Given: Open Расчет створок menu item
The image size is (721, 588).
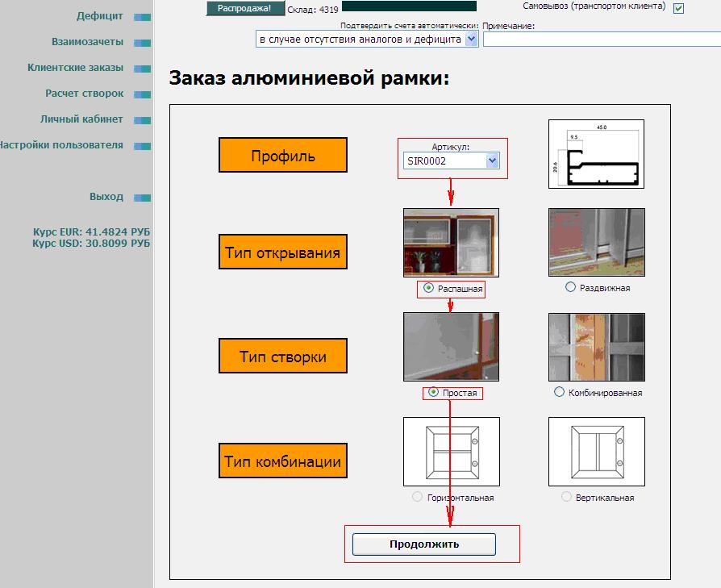Looking at the screenshot, I should pyautogui.click(x=84, y=94).
